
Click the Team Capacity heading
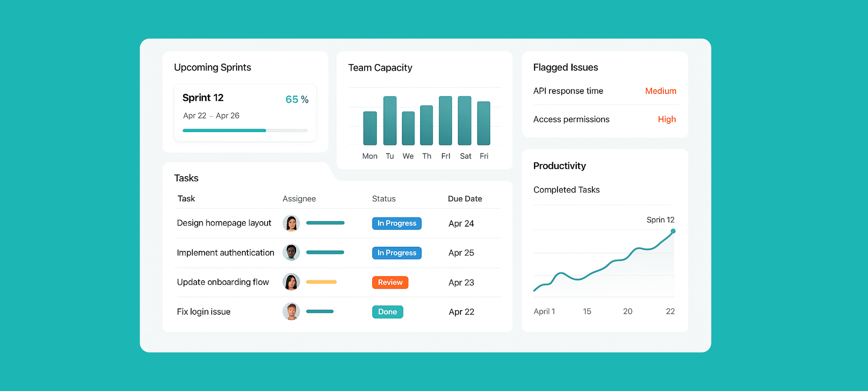click(x=380, y=68)
